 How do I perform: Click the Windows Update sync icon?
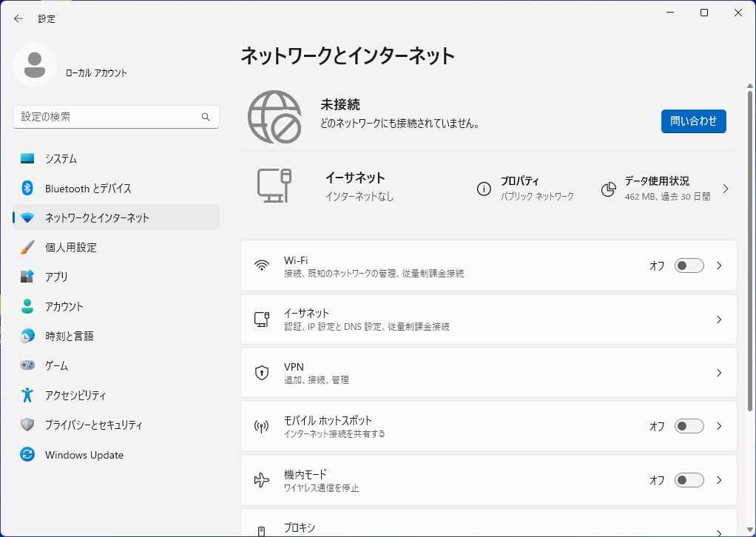pos(27,454)
